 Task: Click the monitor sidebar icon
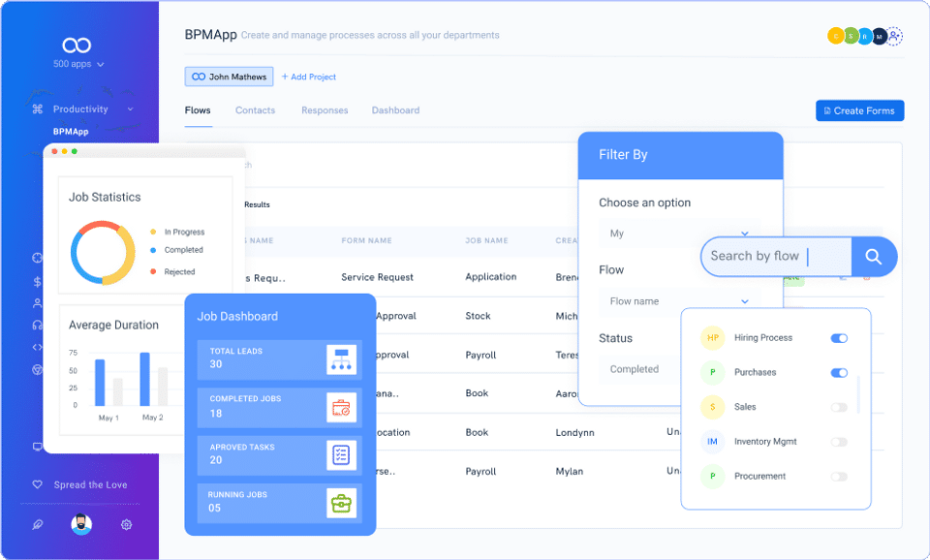(38, 446)
